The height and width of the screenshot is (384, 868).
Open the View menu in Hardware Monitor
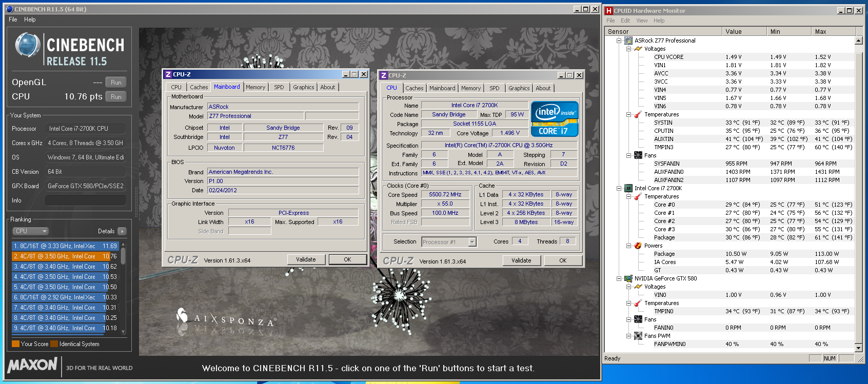pos(642,21)
